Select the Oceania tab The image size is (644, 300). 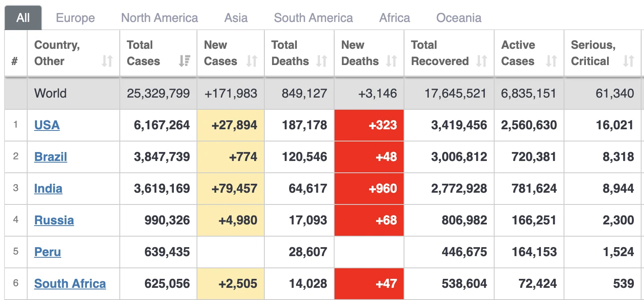[459, 18]
